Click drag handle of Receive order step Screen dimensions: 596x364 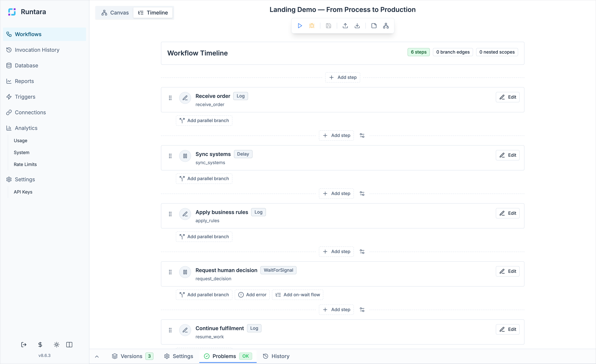170,98
